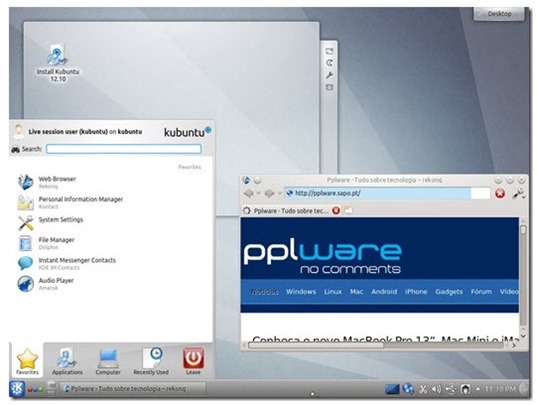Screen dimensions: 537x405
Task: Open Fórum navigation link
Action: click(x=481, y=292)
